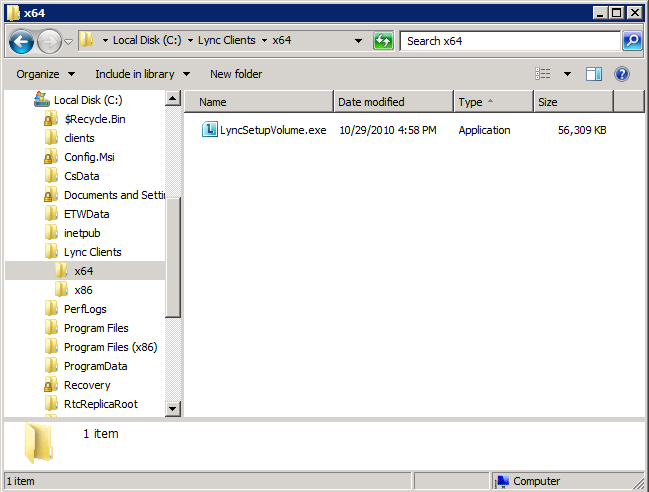Click the Computer status bar icon

(502, 481)
